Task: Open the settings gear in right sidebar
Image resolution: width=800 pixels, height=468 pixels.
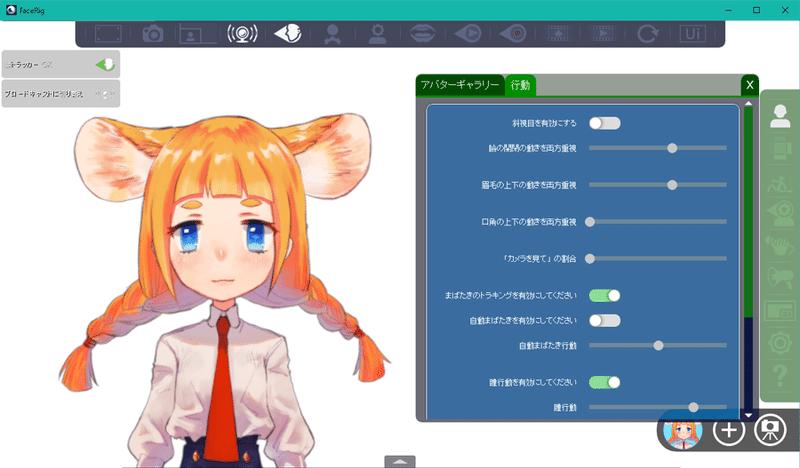Action: click(780, 342)
